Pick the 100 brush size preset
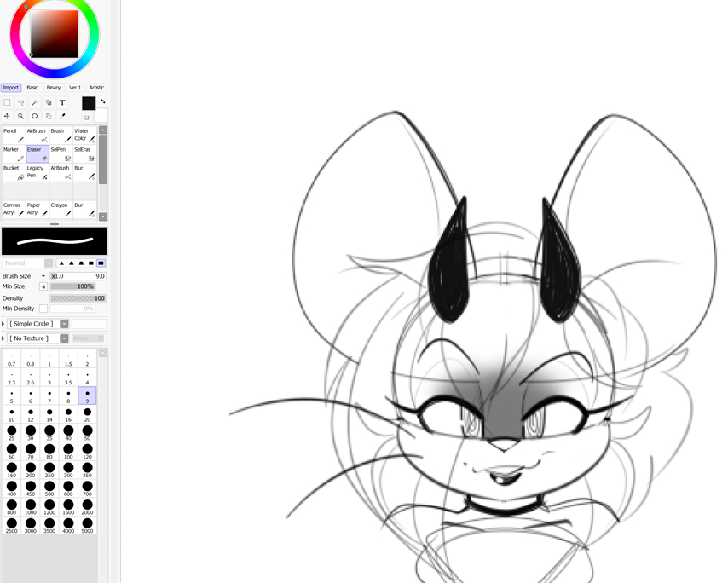The image size is (728, 583). [68, 452]
